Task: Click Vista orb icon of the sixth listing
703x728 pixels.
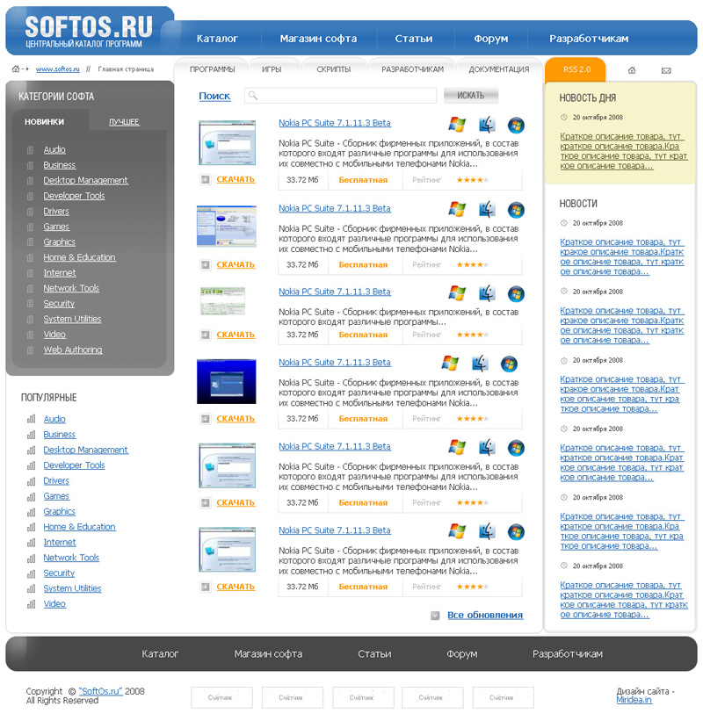Action: tap(516, 531)
